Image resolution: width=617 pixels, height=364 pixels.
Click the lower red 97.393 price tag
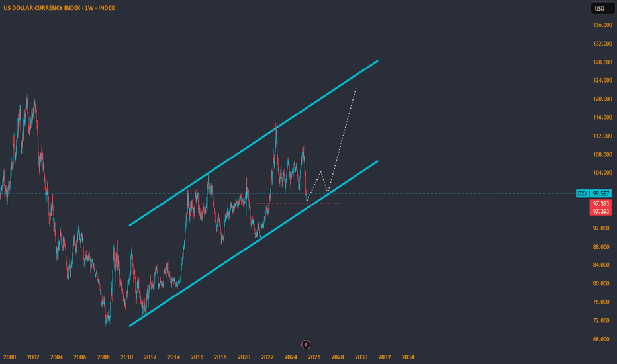pyautogui.click(x=600, y=211)
